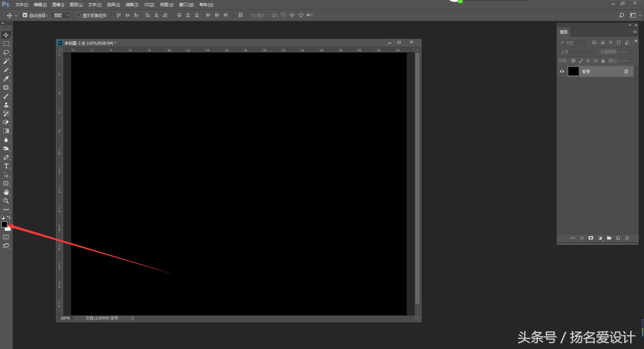The height and width of the screenshot is (349, 644).
Task: Open the tool preset picker arrow
Action: coord(16,15)
